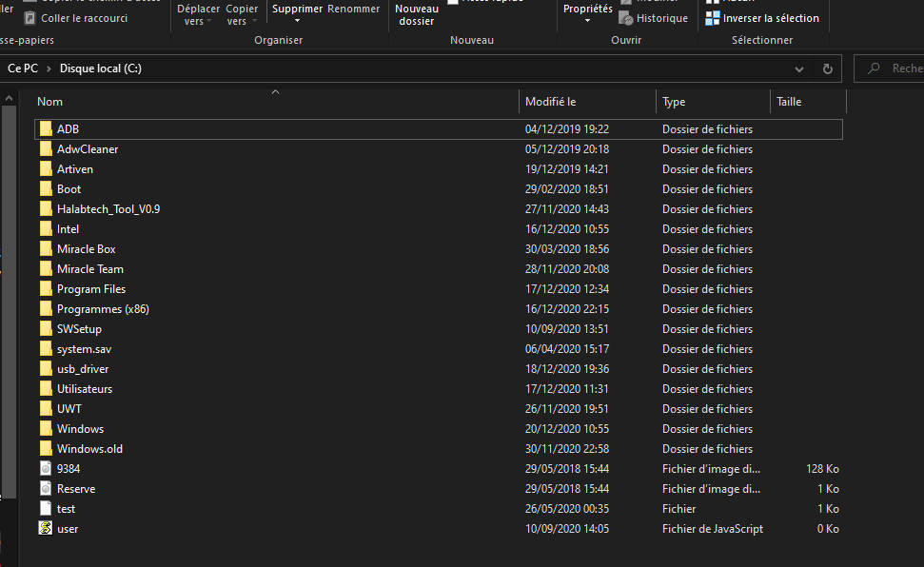
Task: Click the Historique ribbon icon
Action: coord(626,18)
